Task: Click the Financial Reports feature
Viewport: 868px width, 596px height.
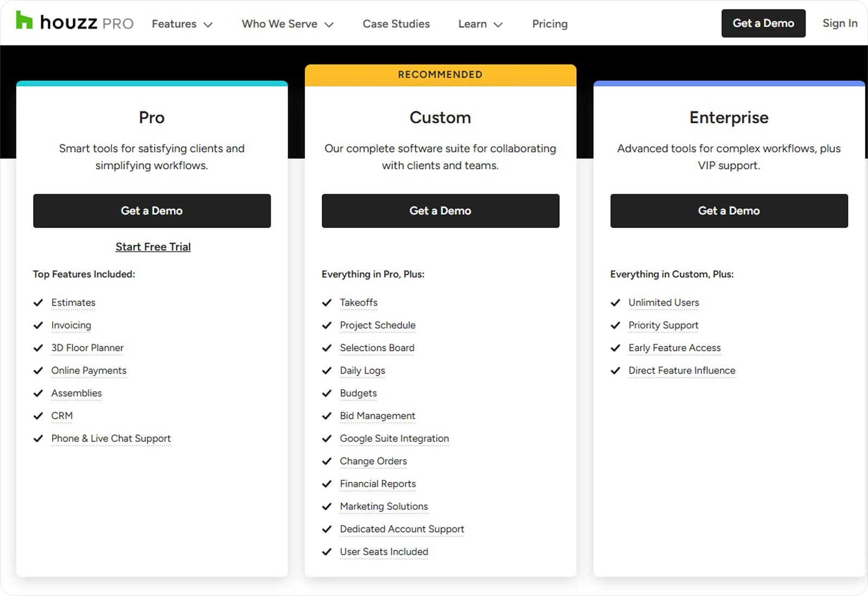Action: point(378,484)
